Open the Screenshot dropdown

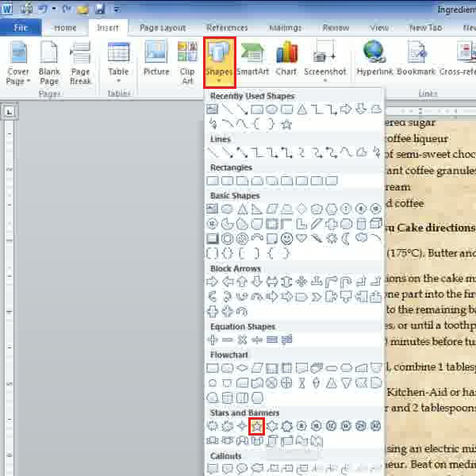pos(325,61)
